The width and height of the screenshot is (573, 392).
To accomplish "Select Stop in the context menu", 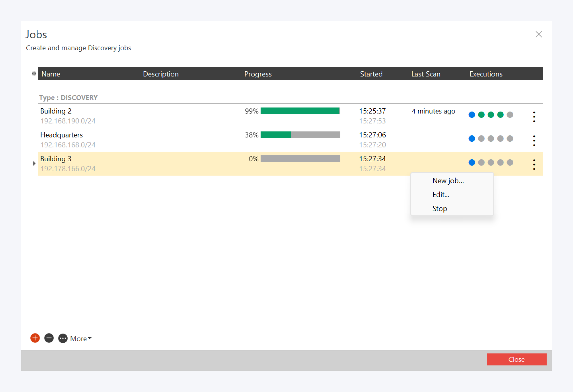I will pos(439,208).
